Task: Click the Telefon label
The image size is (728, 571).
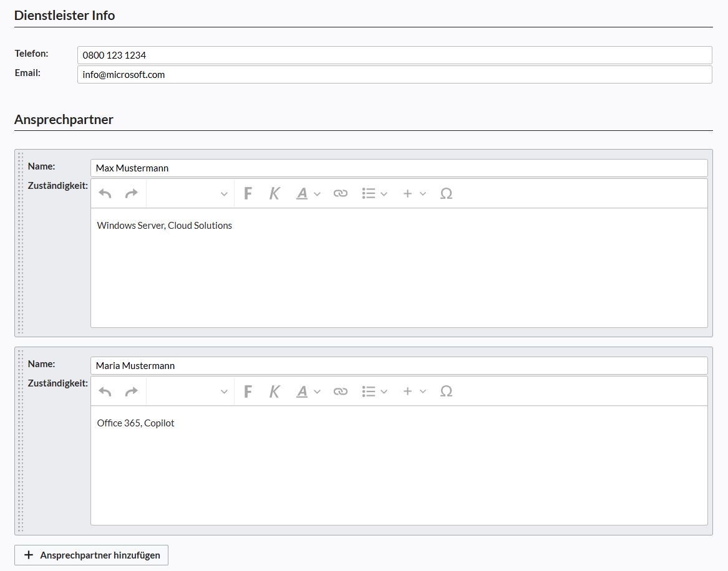Action: (32, 54)
